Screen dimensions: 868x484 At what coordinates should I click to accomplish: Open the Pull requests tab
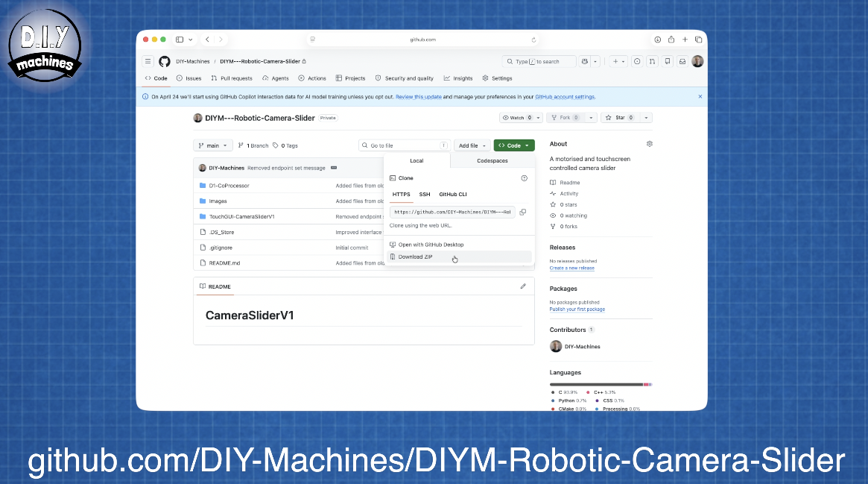(x=232, y=78)
